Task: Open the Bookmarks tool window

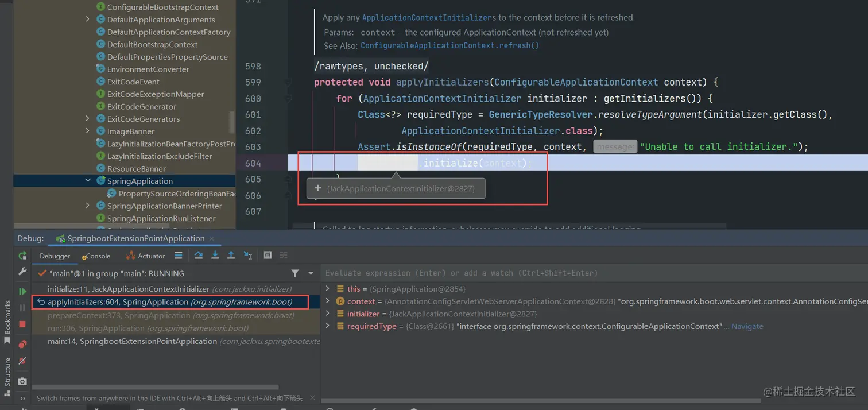Action: coord(7,322)
